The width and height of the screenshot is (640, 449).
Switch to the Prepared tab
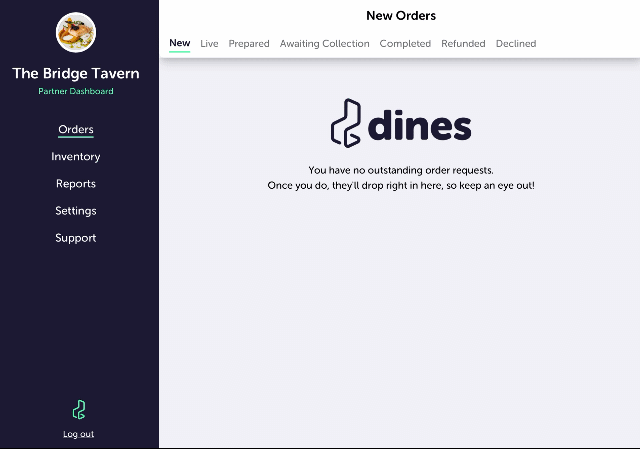point(249,44)
